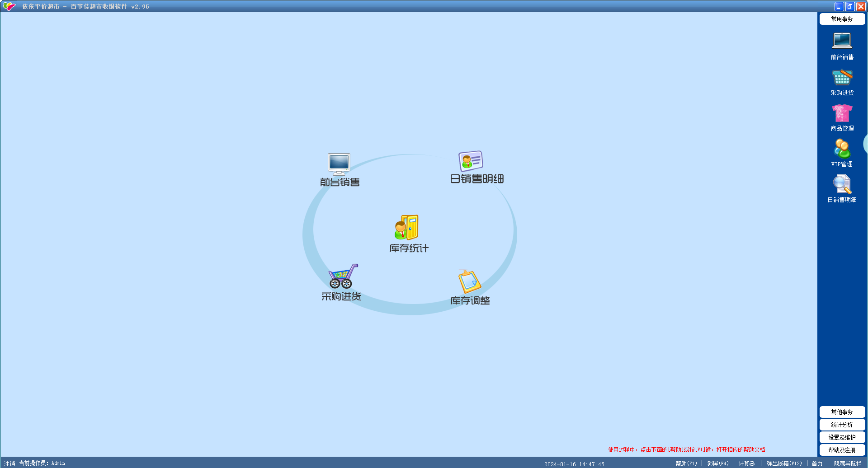Open the 帮助及注册 sidebar tab
Viewport: 868px width, 468px height.
(x=842, y=450)
